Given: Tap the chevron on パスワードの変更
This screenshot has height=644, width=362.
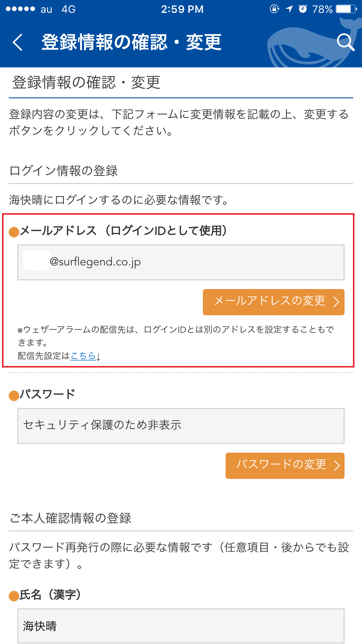Looking at the screenshot, I should click(x=337, y=466).
